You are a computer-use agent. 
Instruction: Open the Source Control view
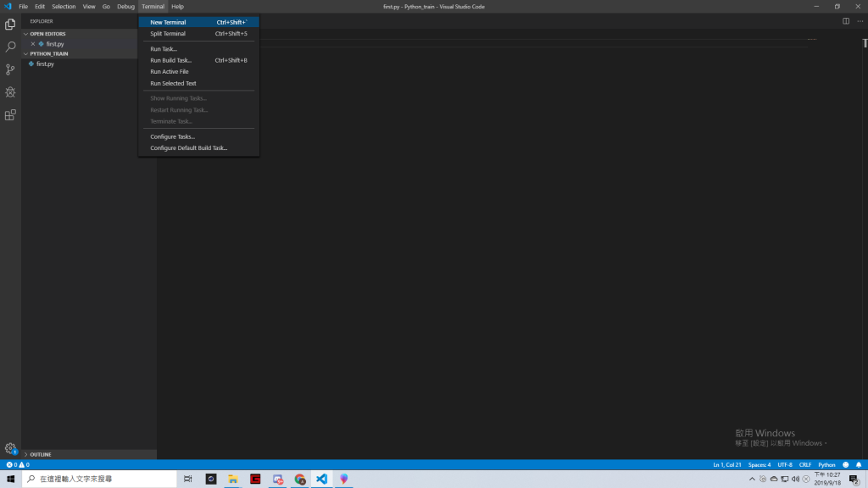pyautogui.click(x=10, y=69)
